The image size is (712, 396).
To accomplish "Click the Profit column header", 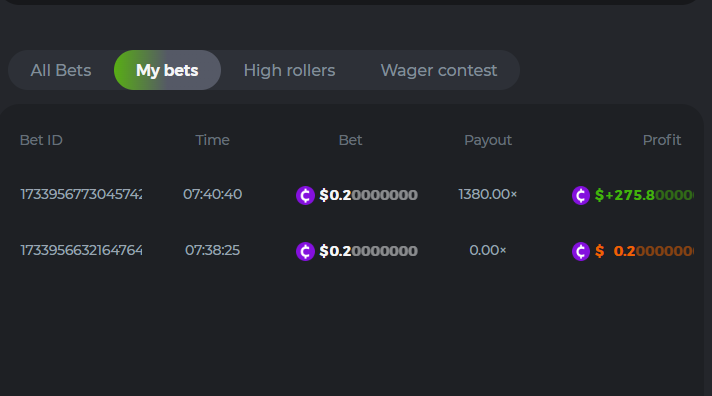I will 662,140.
